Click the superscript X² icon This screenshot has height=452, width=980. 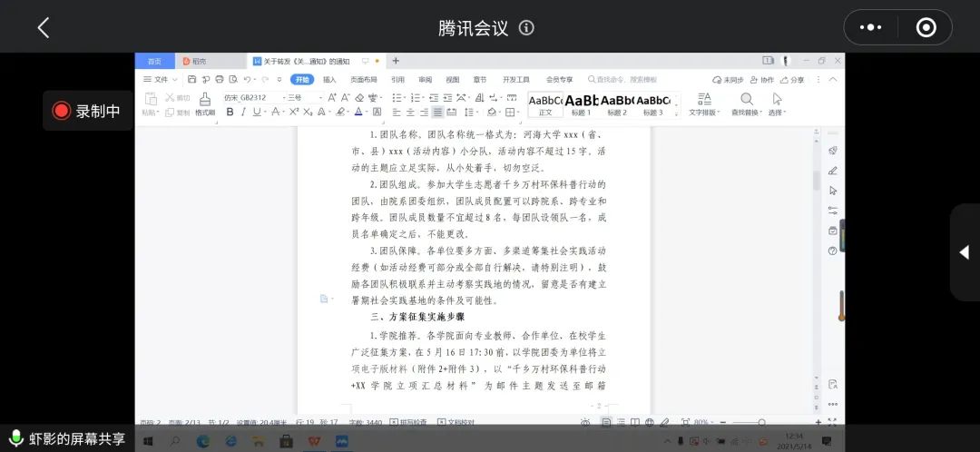pyautogui.click(x=294, y=113)
